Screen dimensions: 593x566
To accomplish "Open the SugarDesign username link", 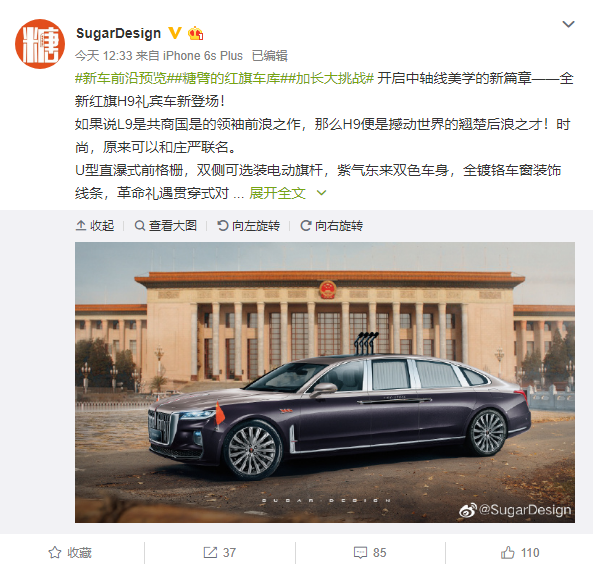I will coord(118,33).
